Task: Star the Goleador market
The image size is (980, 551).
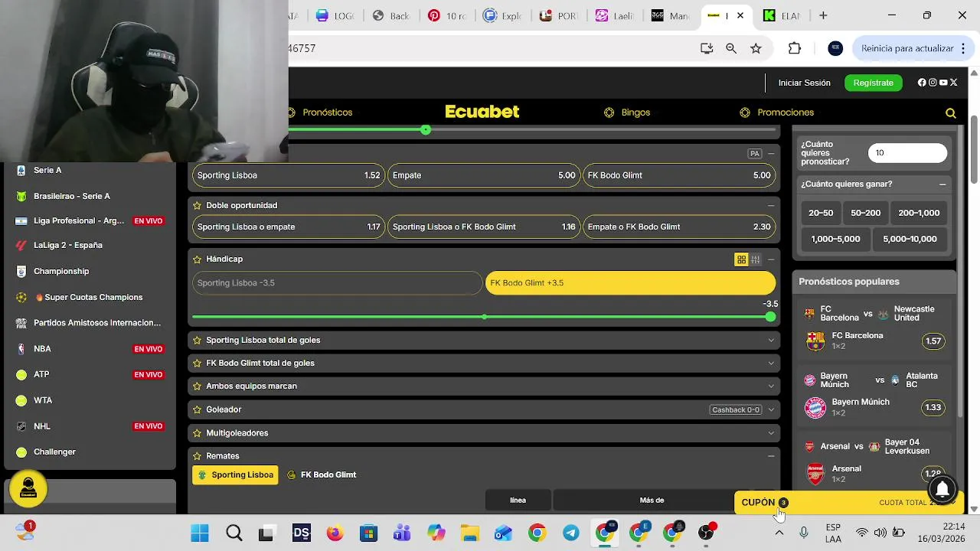Action: point(198,409)
